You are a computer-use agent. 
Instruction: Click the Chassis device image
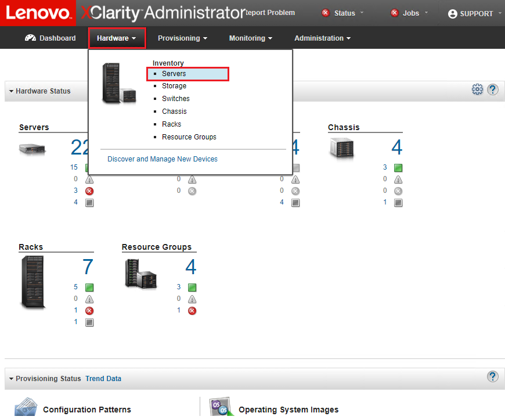coord(342,149)
